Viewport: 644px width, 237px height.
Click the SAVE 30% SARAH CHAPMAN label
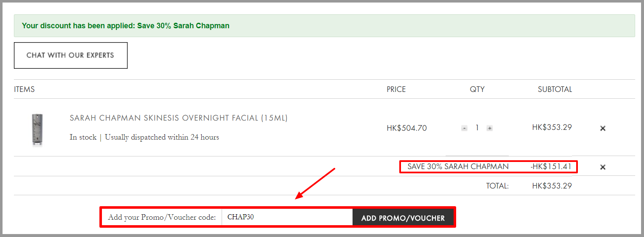pyautogui.click(x=458, y=167)
